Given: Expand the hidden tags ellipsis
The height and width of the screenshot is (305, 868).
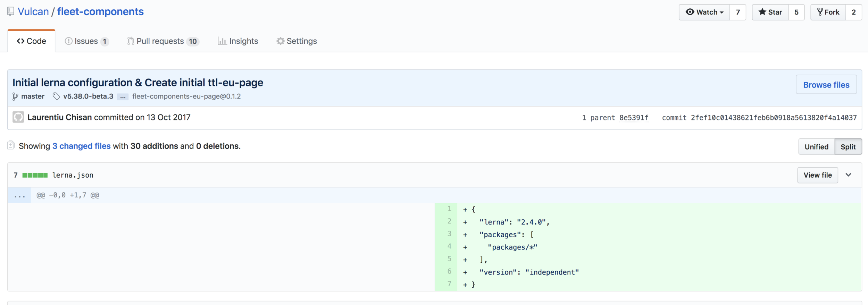Looking at the screenshot, I should point(123,97).
